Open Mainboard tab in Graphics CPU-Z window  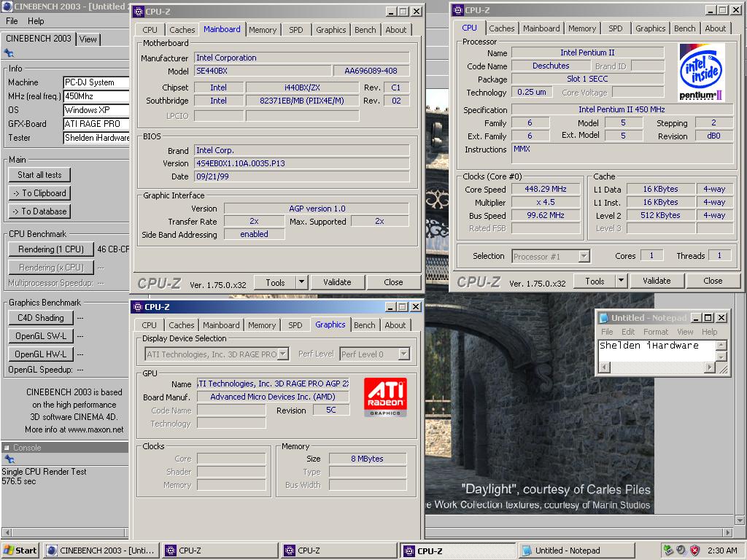[x=221, y=324]
